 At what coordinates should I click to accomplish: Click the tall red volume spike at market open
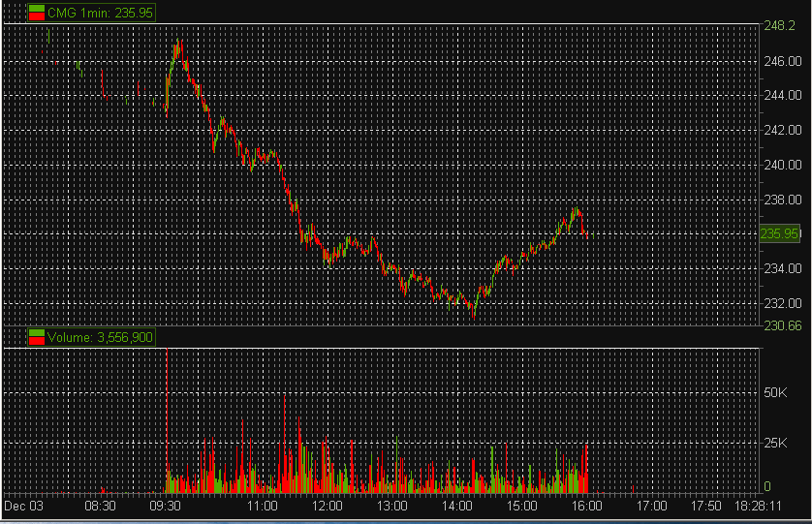[167, 416]
